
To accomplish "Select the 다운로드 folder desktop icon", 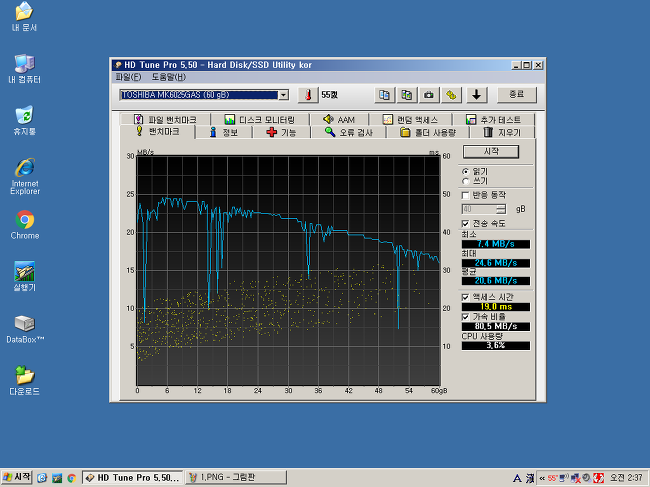I will point(24,381).
